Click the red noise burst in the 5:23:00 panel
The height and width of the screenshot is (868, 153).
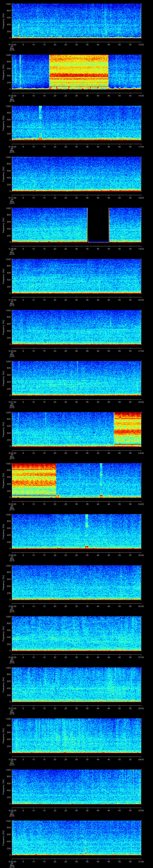(34, 480)
